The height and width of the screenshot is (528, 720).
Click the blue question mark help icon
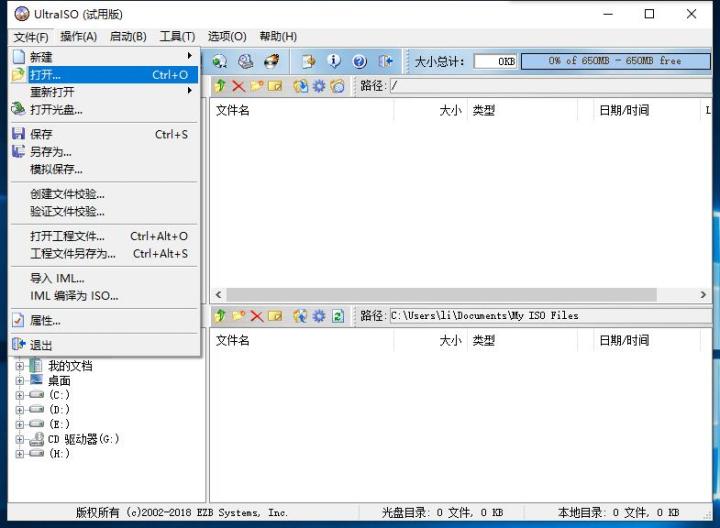tap(360, 61)
